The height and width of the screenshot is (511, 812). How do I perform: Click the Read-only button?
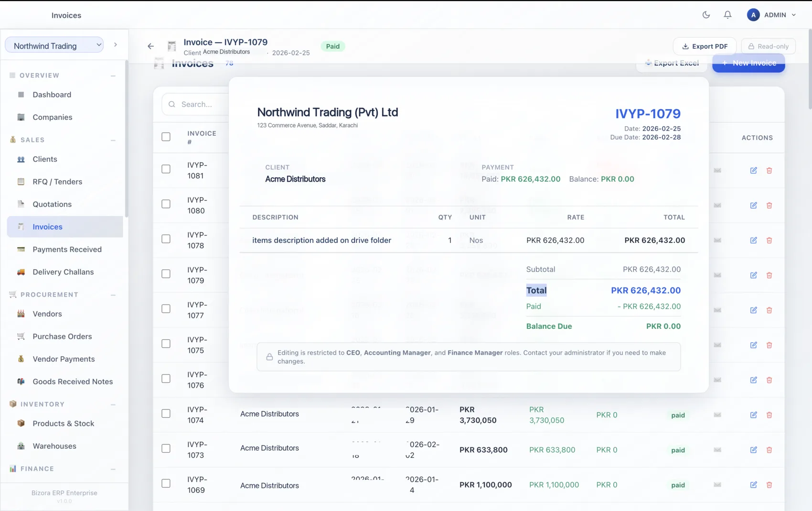click(x=769, y=46)
